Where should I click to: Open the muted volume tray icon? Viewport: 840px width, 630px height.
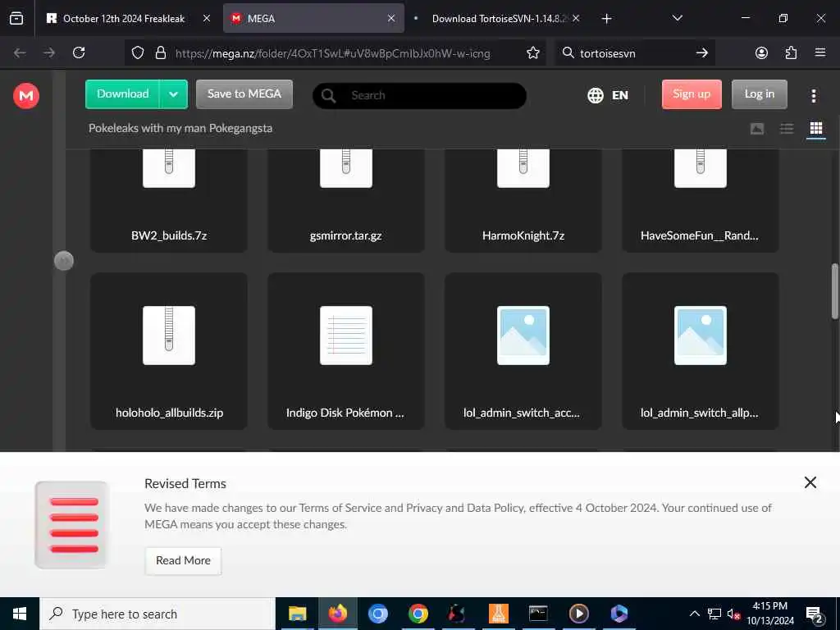pyautogui.click(x=733, y=614)
